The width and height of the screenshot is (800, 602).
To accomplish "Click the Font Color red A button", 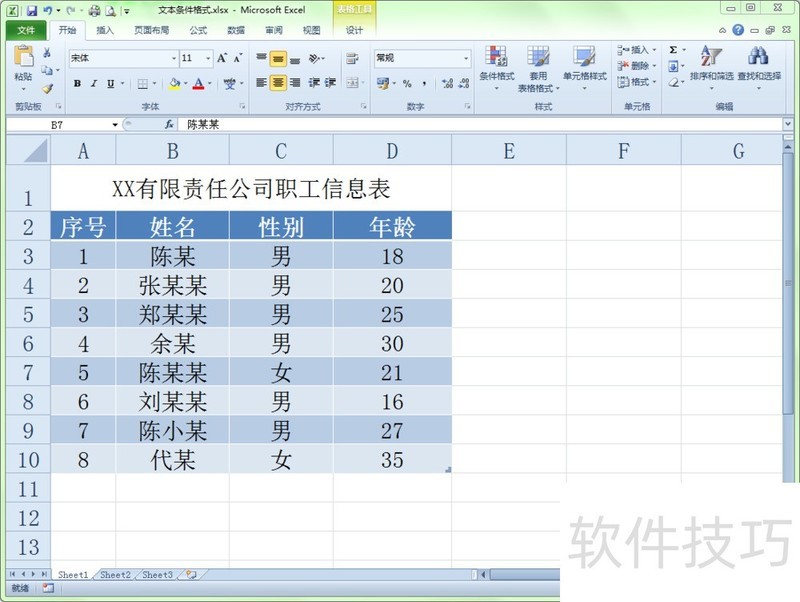I will click(x=198, y=83).
